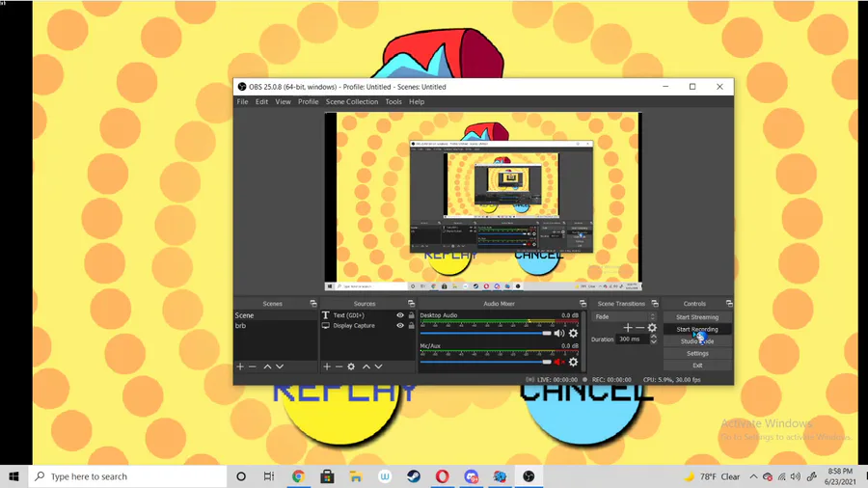
Task: Open source properties gear in Sources panel
Action: tap(351, 366)
